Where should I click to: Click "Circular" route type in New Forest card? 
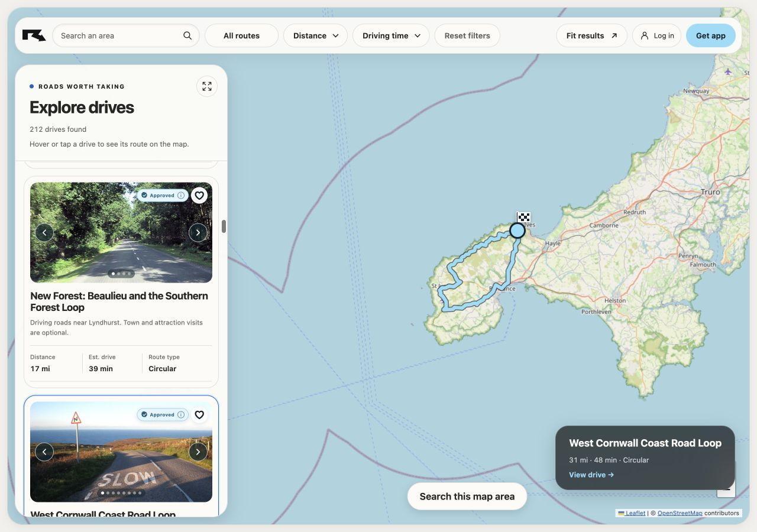pyautogui.click(x=163, y=369)
